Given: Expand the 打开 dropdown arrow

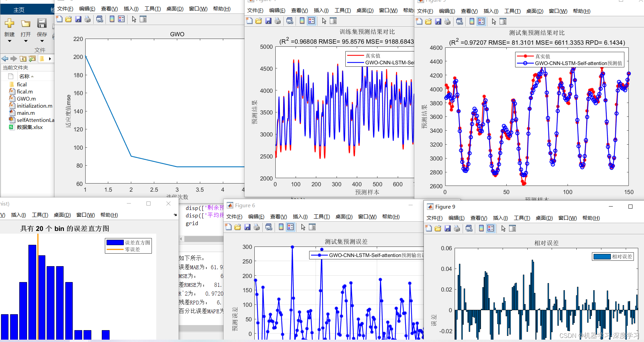Looking at the screenshot, I should pyautogui.click(x=26, y=41).
